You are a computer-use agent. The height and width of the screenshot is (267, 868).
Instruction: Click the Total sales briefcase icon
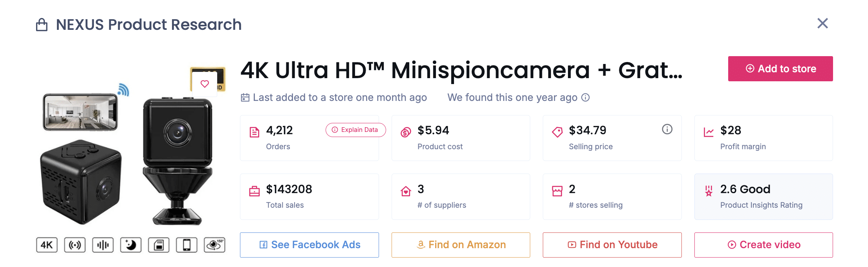255,191
